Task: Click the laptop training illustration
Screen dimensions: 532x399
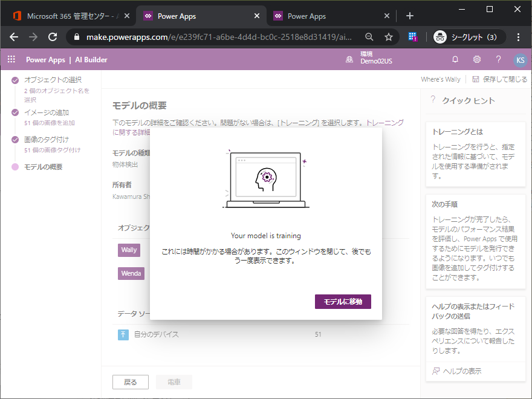Action: click(x=265, y=179)
